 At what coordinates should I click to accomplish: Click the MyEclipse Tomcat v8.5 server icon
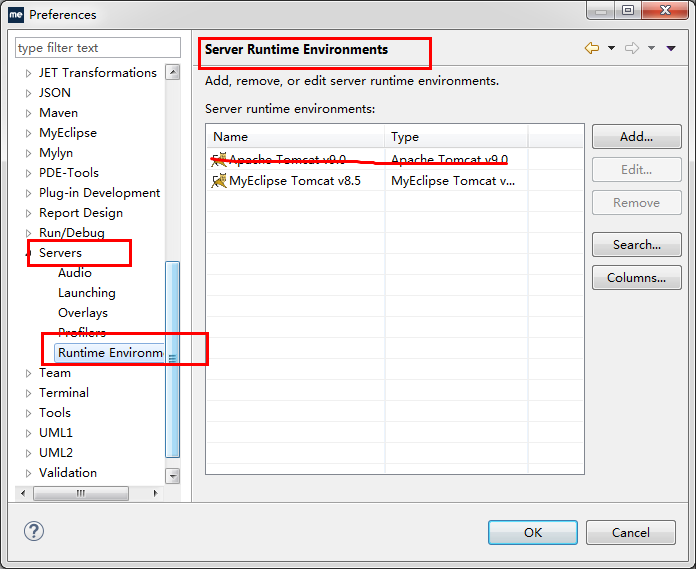coord(219,181)
